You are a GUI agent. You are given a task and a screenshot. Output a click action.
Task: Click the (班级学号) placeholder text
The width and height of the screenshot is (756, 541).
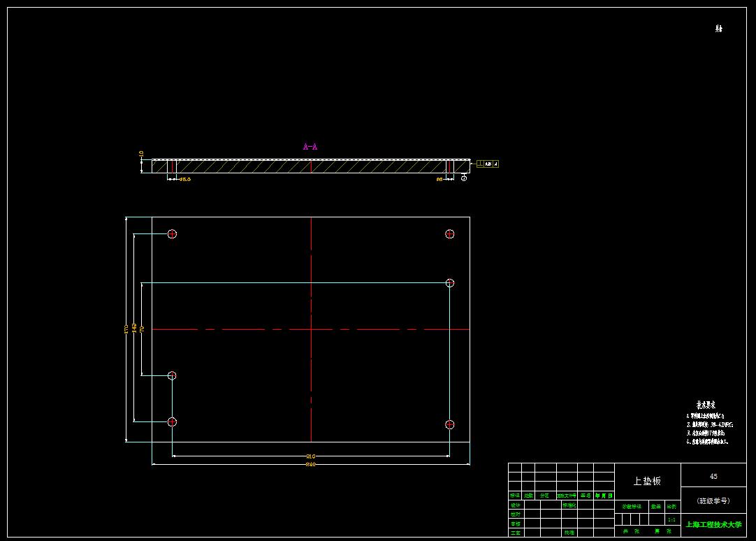coord(713,500)
